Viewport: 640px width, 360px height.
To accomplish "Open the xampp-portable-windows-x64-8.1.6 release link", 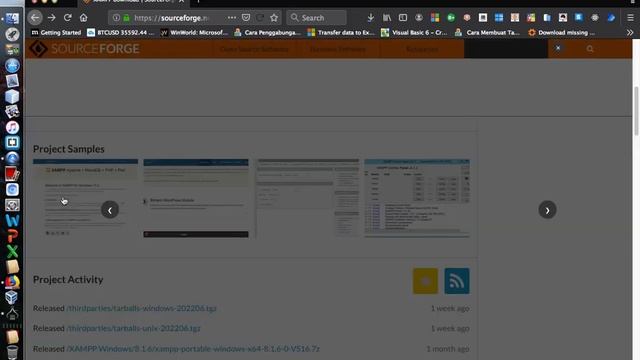I will point(193,349).
